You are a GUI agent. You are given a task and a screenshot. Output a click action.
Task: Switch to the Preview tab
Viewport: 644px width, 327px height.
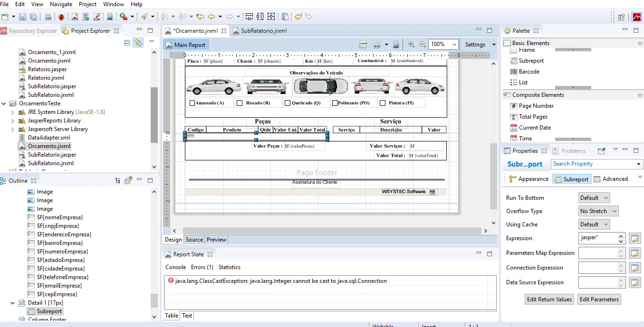click(216, 240)
